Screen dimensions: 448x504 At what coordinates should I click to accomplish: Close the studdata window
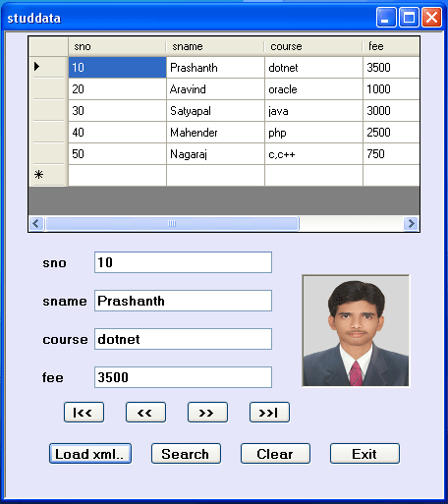[431, 17]
